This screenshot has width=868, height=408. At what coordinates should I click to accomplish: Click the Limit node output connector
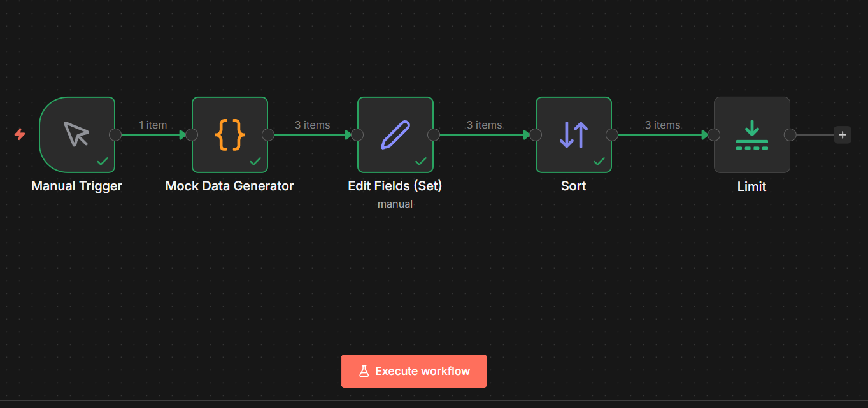pyautogui.click(x=790, y=134)
